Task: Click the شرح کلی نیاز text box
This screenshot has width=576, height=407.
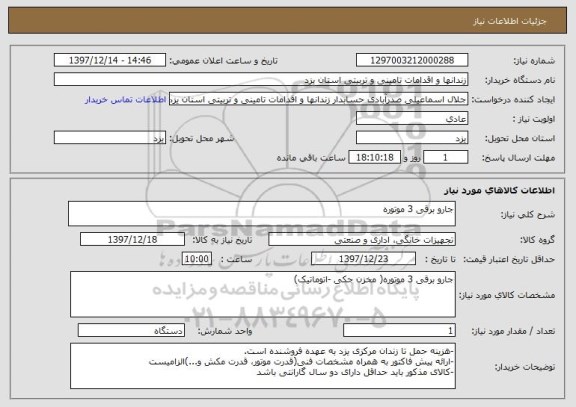Action: click(262, 213)
